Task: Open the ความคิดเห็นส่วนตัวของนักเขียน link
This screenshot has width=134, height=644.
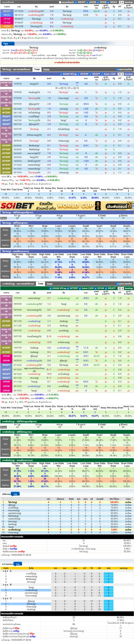Action: coord(67,62)
